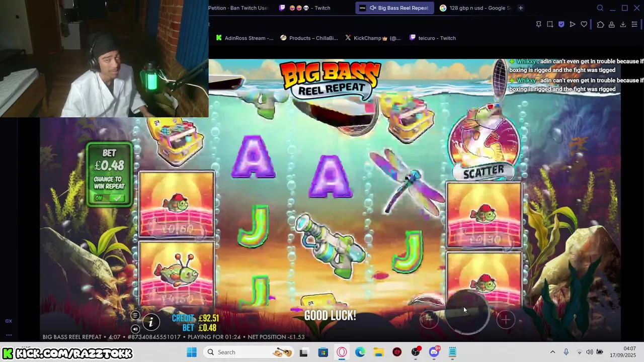Open the Easy Setup sliders icon
644x362 pixels.
(x=634, y=24)
